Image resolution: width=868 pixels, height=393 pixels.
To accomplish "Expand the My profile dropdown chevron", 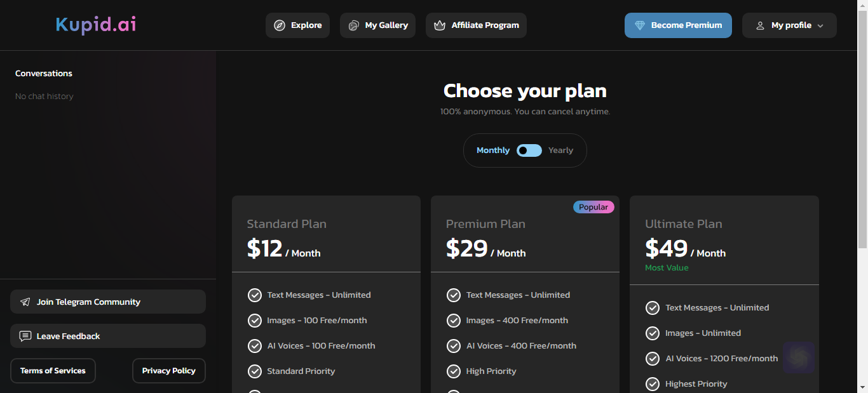I will pos(820,26).
